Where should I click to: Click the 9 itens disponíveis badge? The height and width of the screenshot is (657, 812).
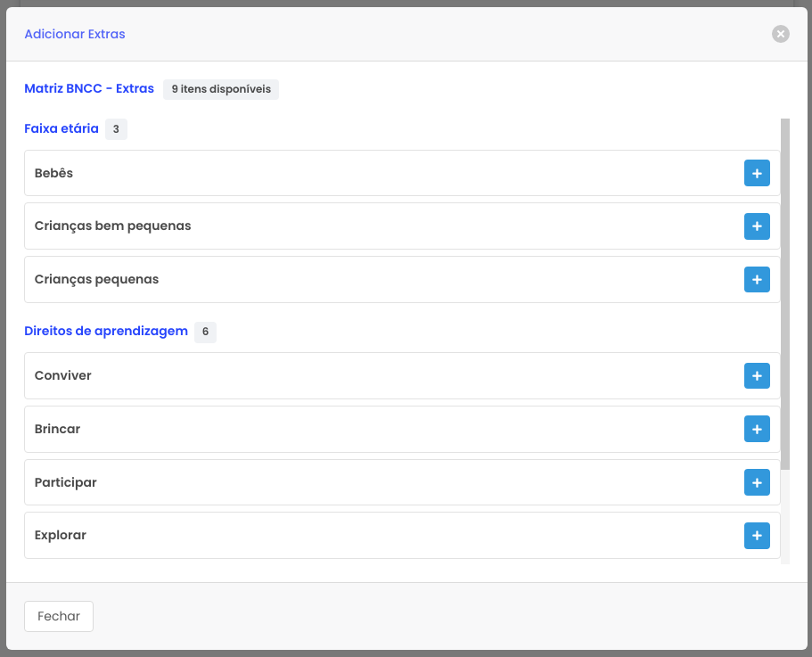(x=221, y=89)
